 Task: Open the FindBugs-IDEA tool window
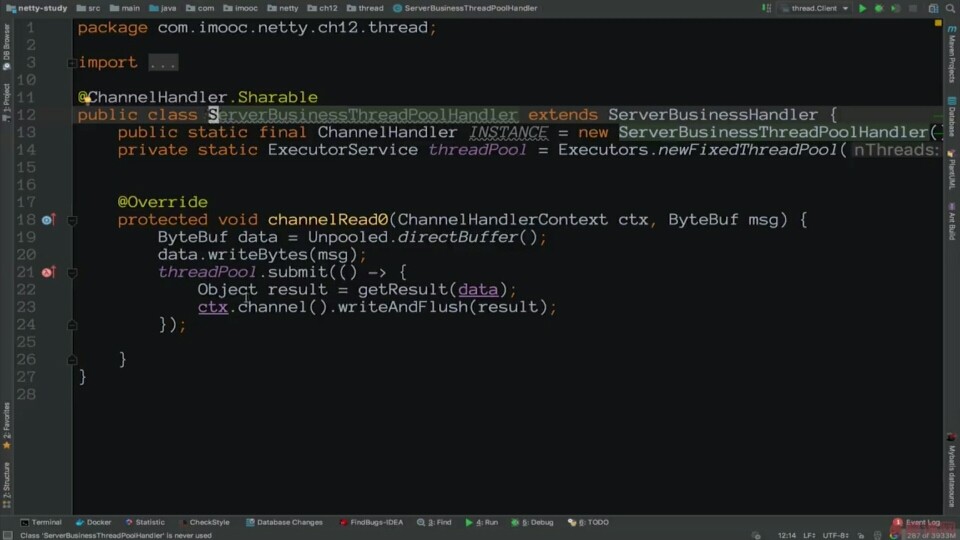tap(372, 522)
